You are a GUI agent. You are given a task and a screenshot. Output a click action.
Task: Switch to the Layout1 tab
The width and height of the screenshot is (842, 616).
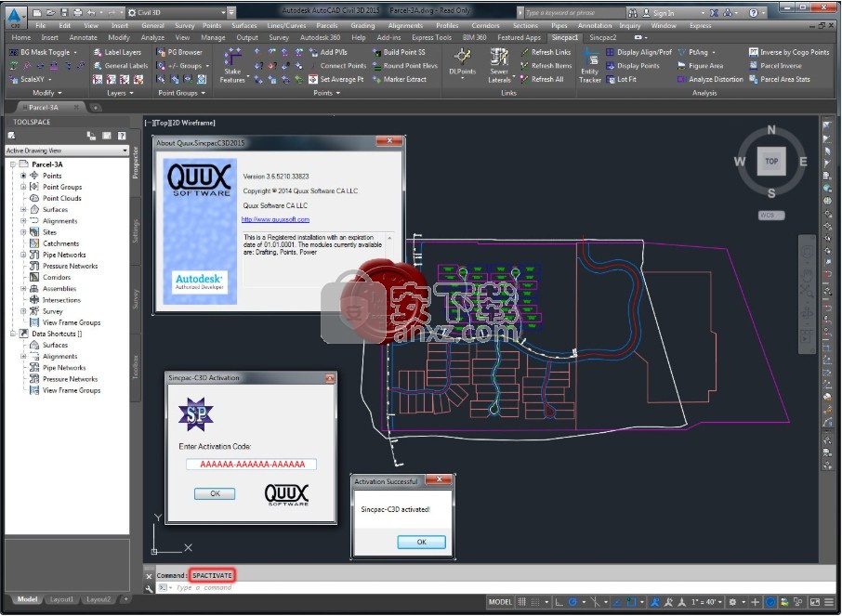tap(61, 599)
